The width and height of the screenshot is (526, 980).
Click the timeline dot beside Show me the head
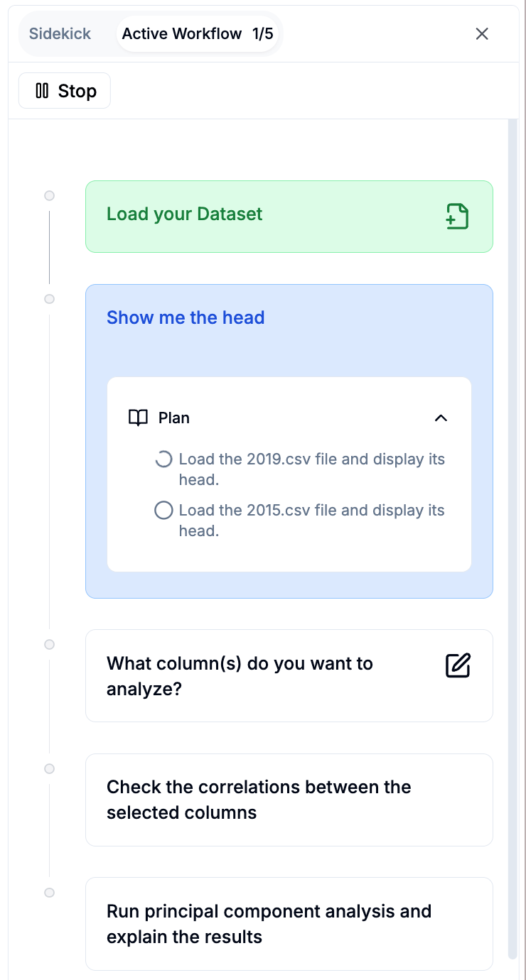click(49, 299)
